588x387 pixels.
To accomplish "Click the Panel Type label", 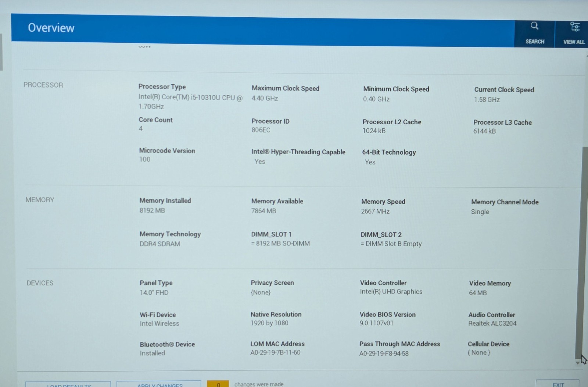I will click(156, 283).
